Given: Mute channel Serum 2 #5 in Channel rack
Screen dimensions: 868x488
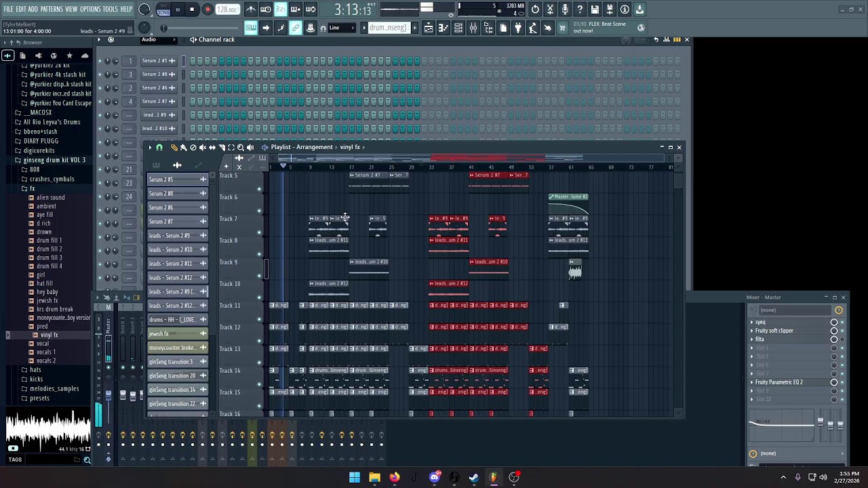Looking at the screenshot, I should click(x=100, y=61).
